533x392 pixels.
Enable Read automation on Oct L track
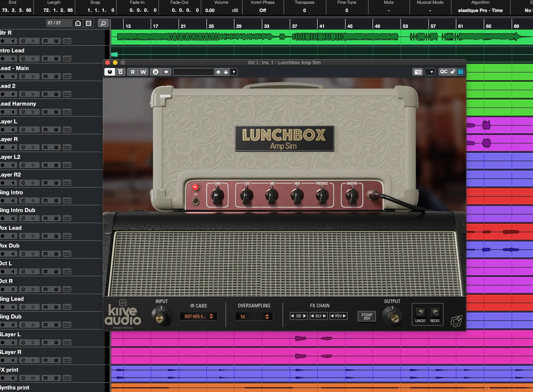[45, 272]
